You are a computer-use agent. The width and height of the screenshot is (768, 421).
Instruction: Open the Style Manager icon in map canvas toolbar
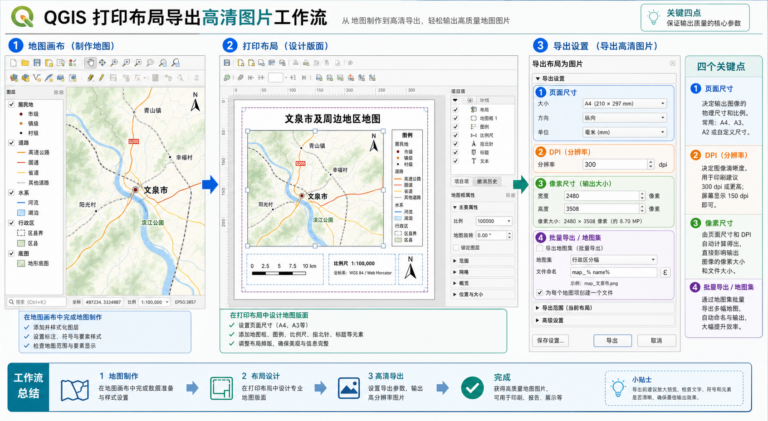point(72,63)
